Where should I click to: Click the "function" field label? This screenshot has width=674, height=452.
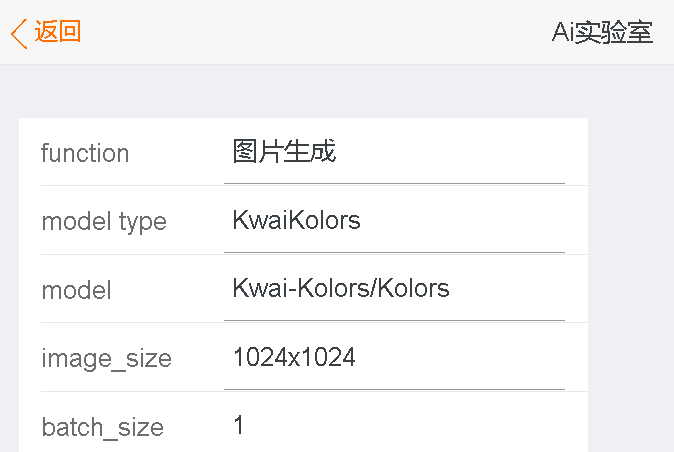(x=85, y=153)
